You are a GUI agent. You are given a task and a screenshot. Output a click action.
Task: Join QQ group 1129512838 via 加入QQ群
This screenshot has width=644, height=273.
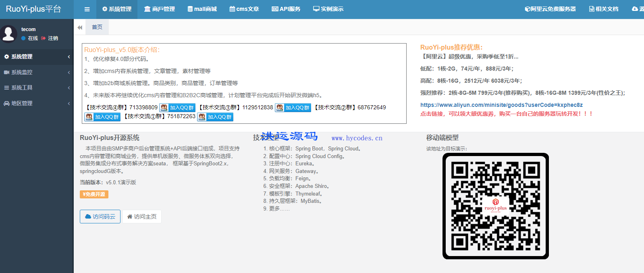pyautogui.click(x=293, y=108)
